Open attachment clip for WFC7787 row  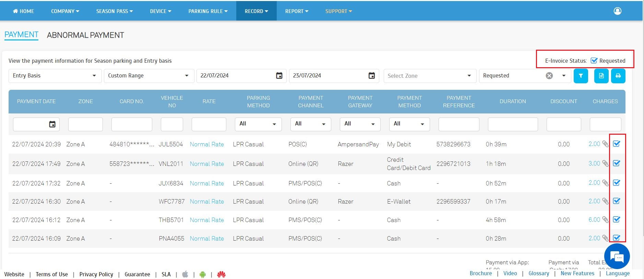coord(605,202)
